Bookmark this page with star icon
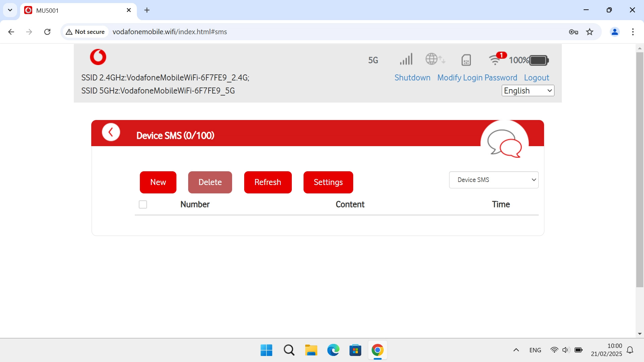 [590, 32]
